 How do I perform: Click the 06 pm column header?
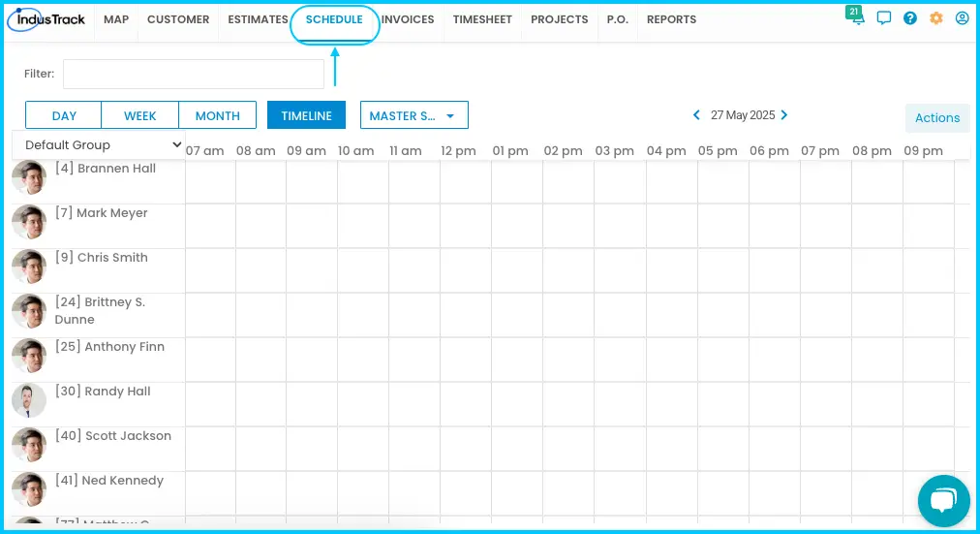pos(769,150)
